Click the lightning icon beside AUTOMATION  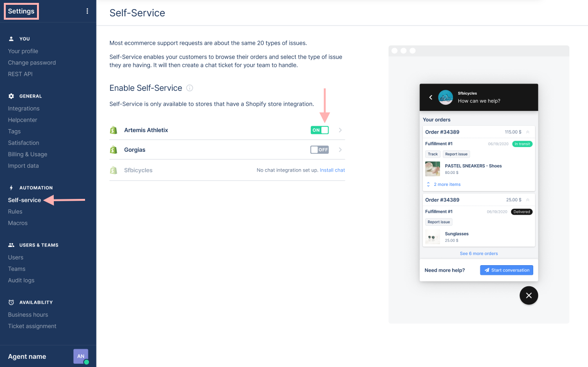(12, 188)
